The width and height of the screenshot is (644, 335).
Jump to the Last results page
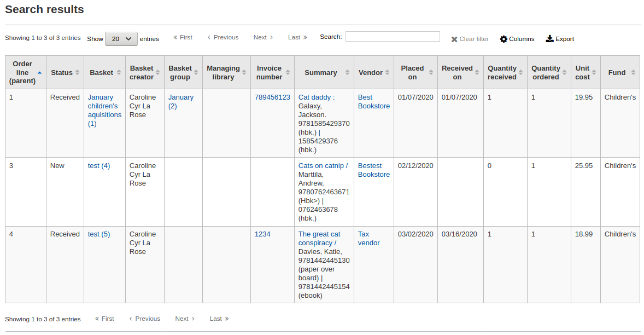297,37
